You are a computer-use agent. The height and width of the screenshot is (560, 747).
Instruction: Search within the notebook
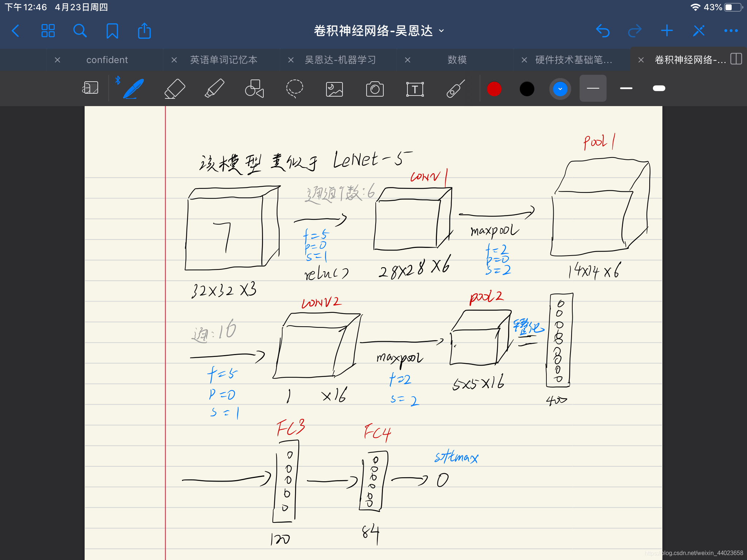tap(80, 31)
